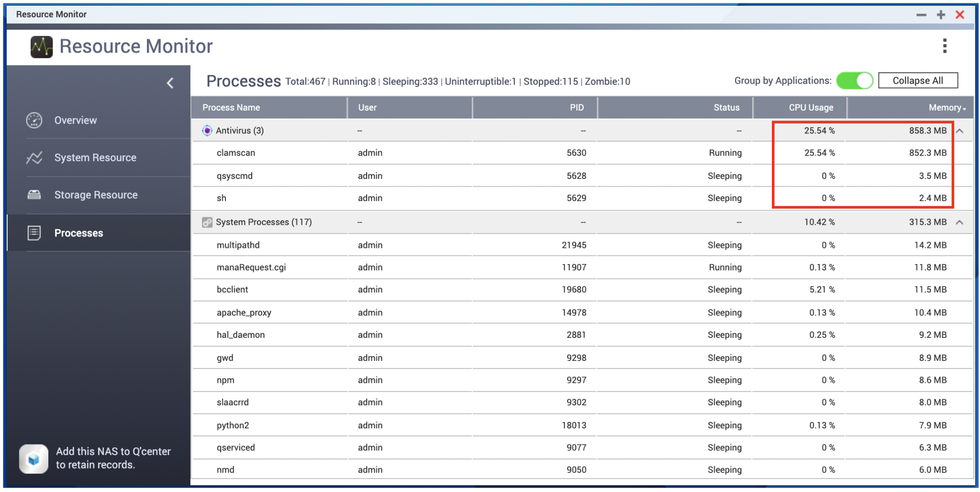The width and height of the screenshot is (980, 492).
Task: Close the Resource Monitor window
Action: 960,15
